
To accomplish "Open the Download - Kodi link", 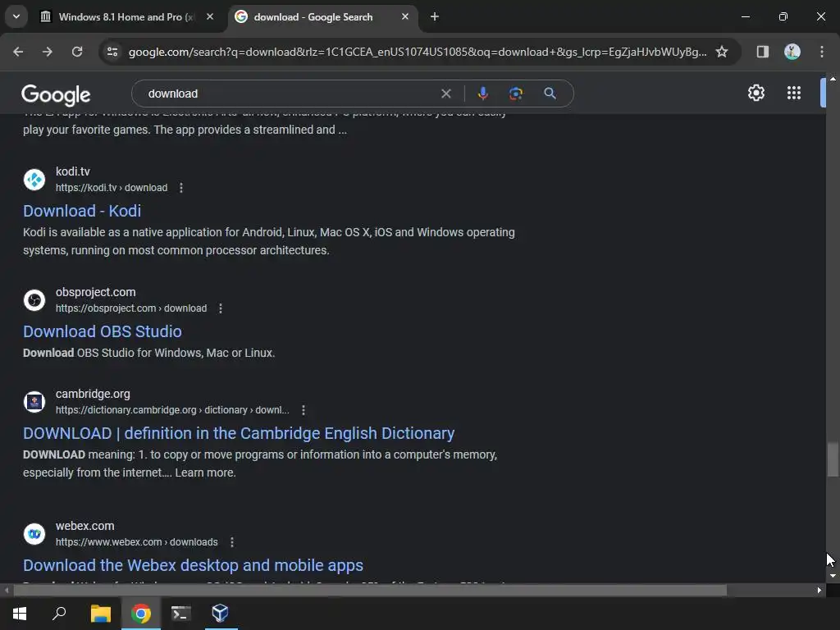I will (x=82, y=211).
